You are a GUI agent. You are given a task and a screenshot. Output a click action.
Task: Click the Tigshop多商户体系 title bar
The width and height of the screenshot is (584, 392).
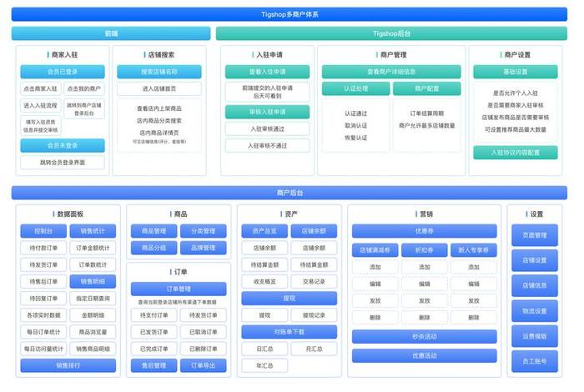(x=289, y=14)
